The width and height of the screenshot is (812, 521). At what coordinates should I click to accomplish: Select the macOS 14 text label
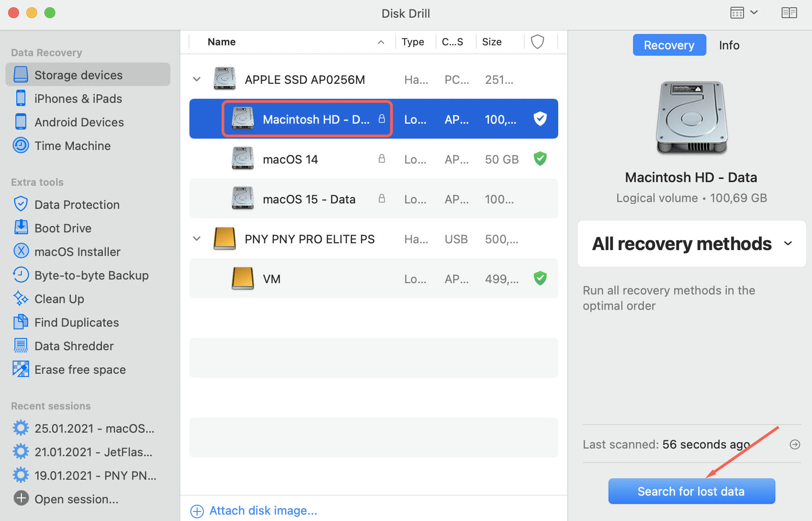pos(290,159)
